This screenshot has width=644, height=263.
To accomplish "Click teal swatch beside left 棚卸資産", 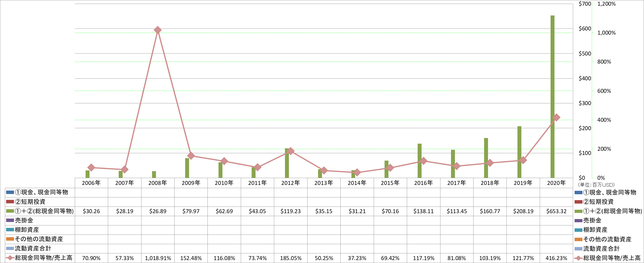I will tap(10, 230).
